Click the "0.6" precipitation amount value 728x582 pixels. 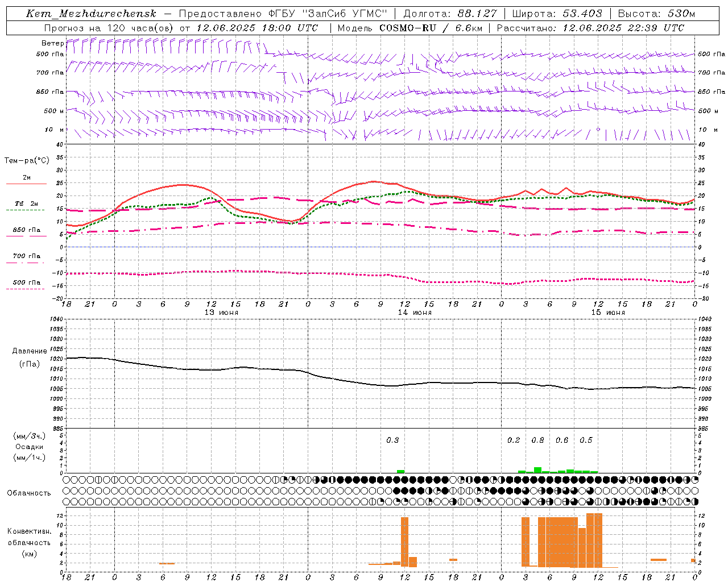[562, 440]
